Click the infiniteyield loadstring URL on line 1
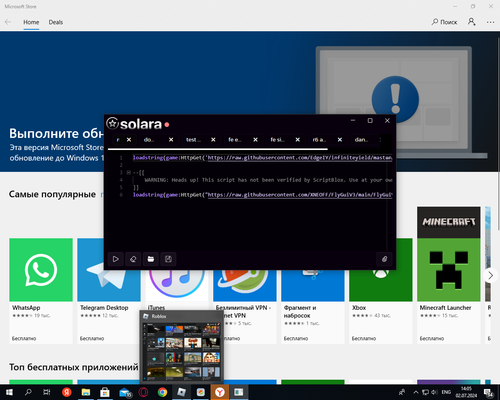Image resolution: width=500 pixels, height=400 pixels. (x=300, y=158)
